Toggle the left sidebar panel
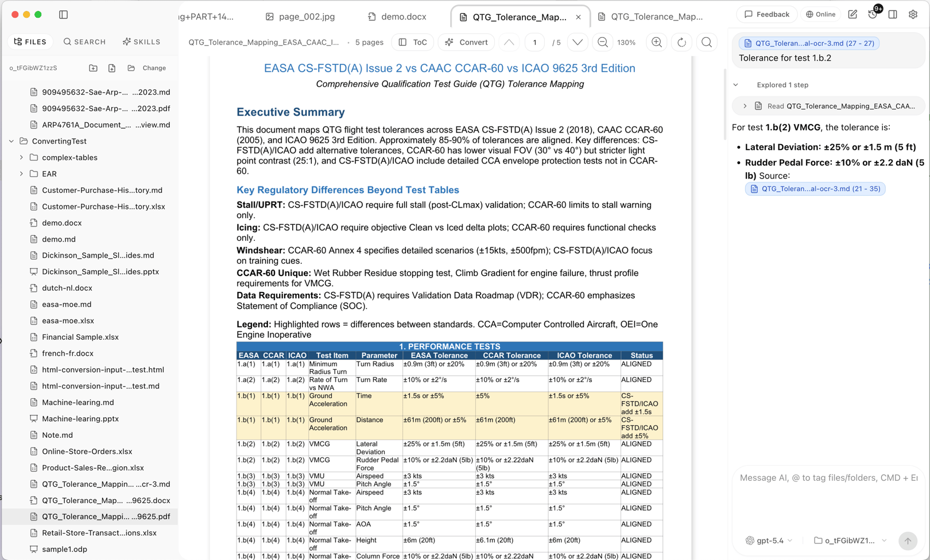930x560 pixels. coord(63,15)
